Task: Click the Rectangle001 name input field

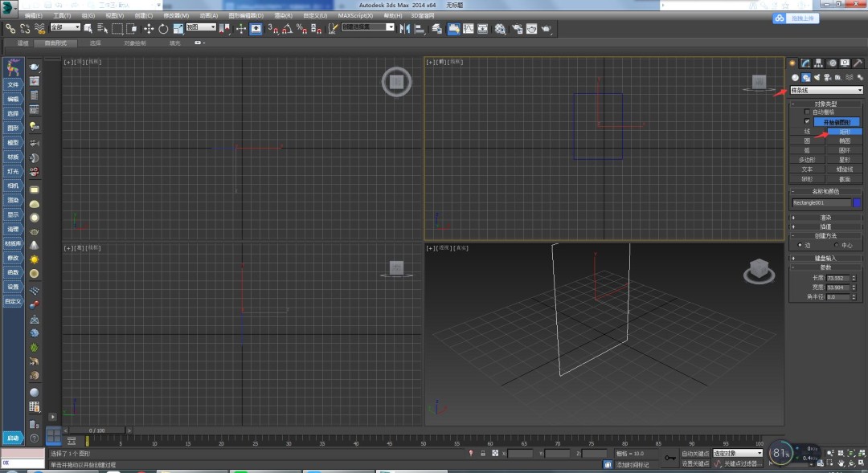Action: [x=820, y=202]
